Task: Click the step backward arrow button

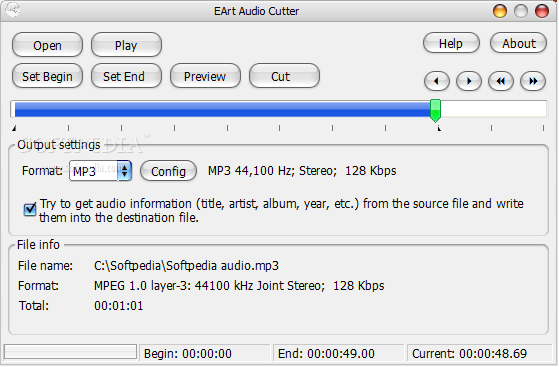Action: click(437, 81)
